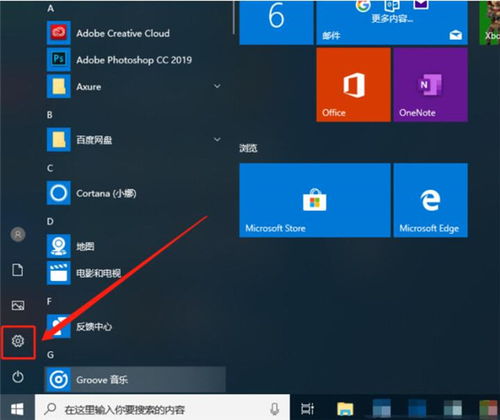Open the Axure folder icon

tap(59, 86)
